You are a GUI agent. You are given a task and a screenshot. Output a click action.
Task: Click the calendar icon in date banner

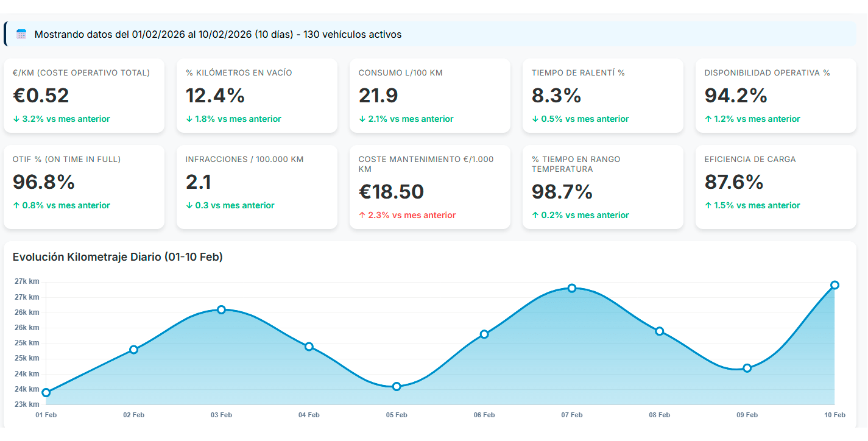(21, 34)
